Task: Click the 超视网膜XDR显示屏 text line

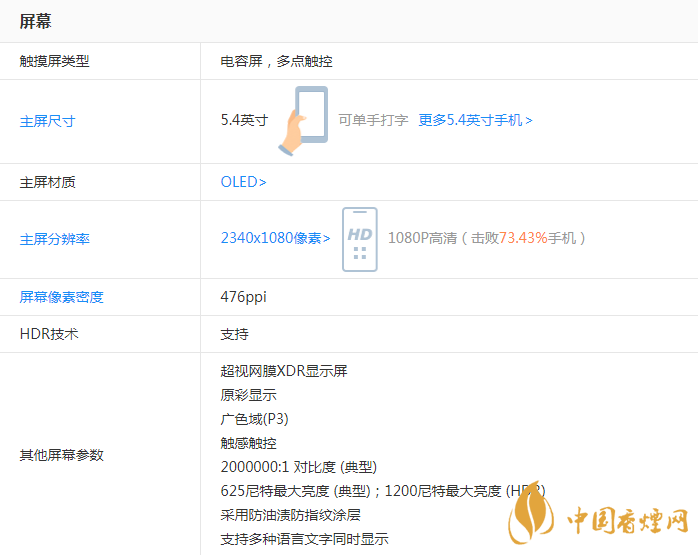Action: point(284,371)
